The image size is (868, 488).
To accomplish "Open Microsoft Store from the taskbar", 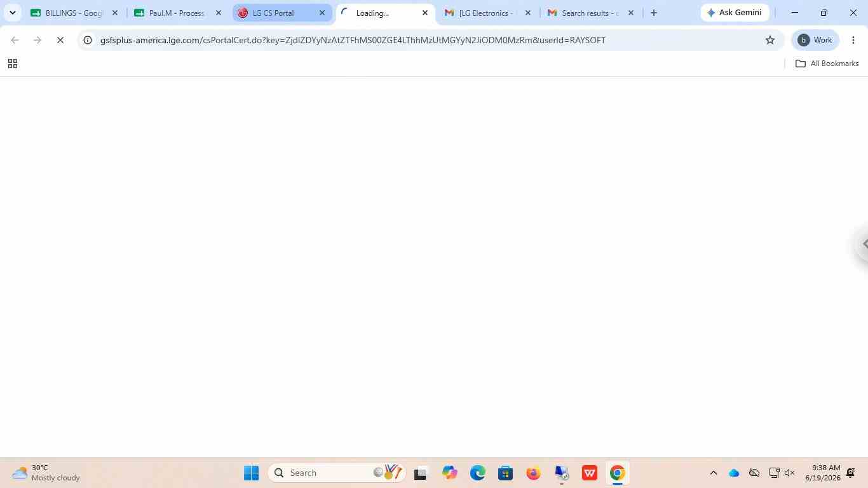I will (505, 473).
